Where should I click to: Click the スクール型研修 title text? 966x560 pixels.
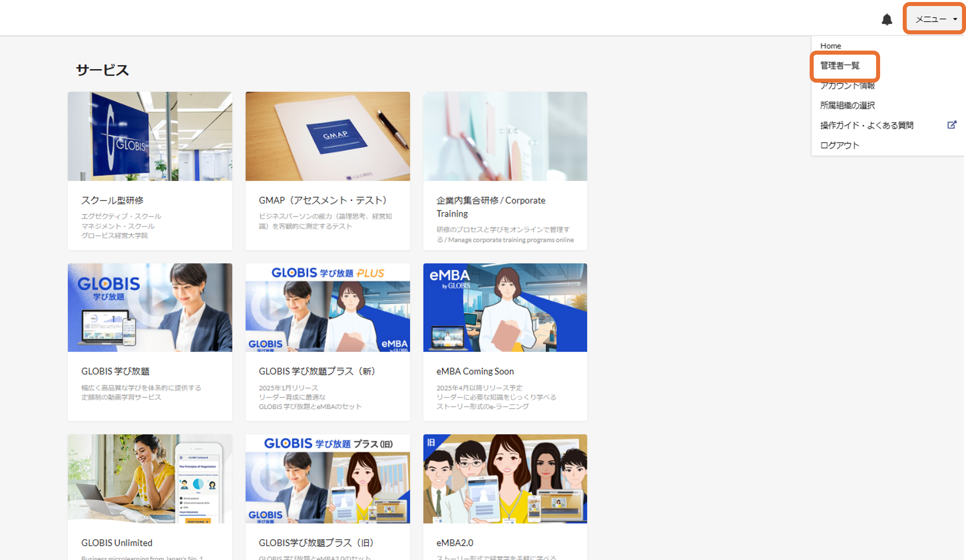(112, 200)
